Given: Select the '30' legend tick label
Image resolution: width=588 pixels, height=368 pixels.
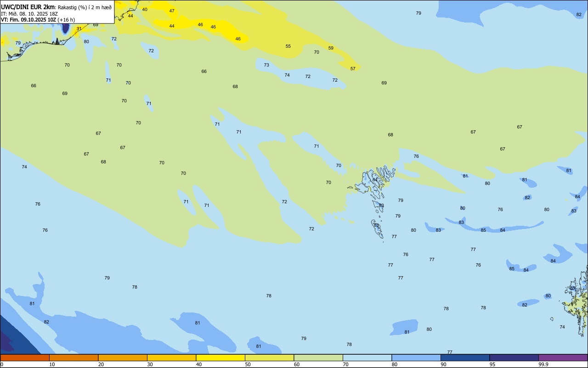Looking at the screenshot, I should click(x=150, y=364).
